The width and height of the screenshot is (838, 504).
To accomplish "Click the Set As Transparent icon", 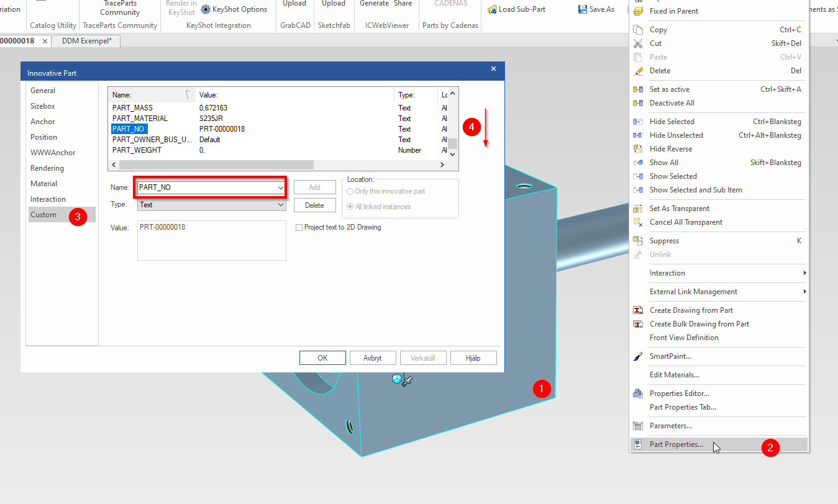I will (x=638, y=209).
